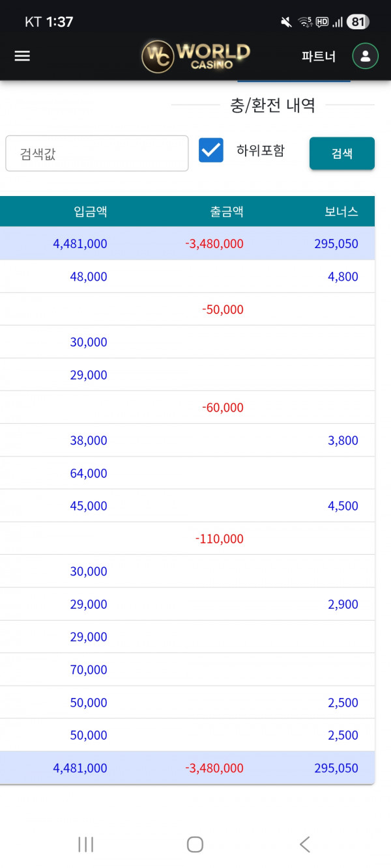Open the hamburger navigation menu
The image size is (391, 868).
point(22,56)
